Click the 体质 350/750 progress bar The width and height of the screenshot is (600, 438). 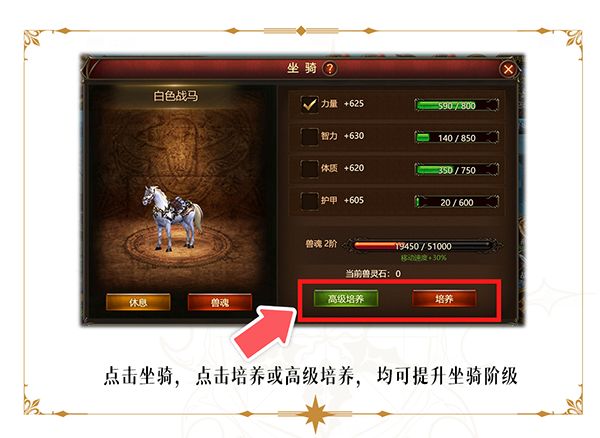click(x=457, y=169)
